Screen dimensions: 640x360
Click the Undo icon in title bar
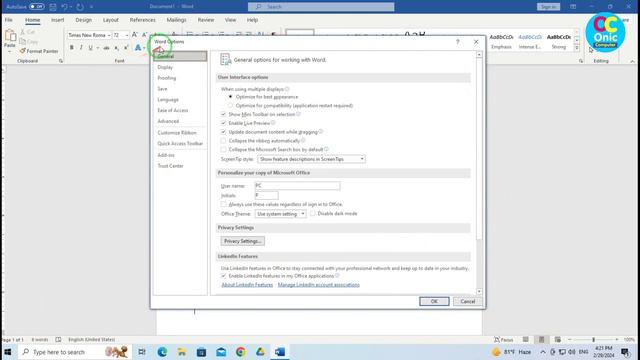coord(64,7)
